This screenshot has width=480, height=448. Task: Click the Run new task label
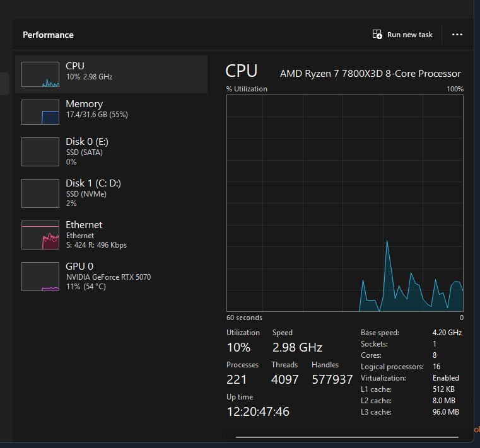coord(409,35)
